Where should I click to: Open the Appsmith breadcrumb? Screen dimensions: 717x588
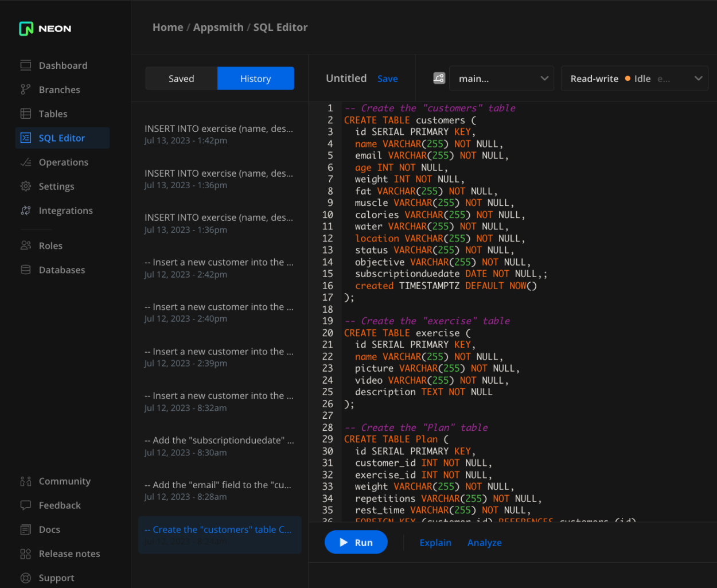pyautogui.click(x=219, y=27)
